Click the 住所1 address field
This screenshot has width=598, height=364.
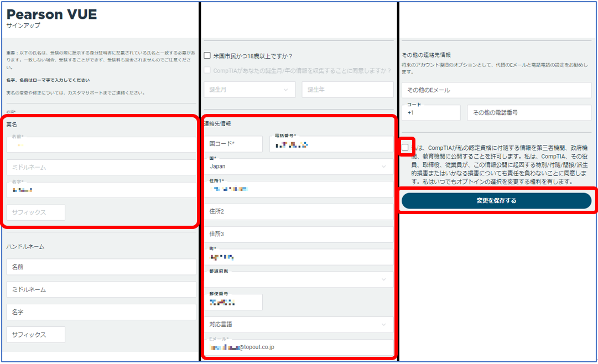[x=299, y=189]
